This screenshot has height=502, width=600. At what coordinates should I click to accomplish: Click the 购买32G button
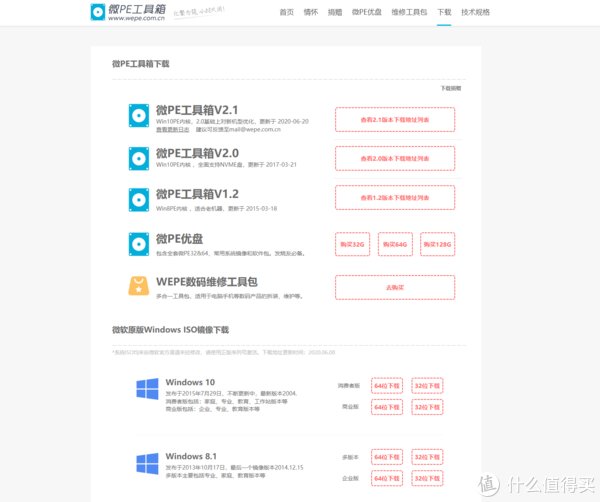click(x=352, y=244)
